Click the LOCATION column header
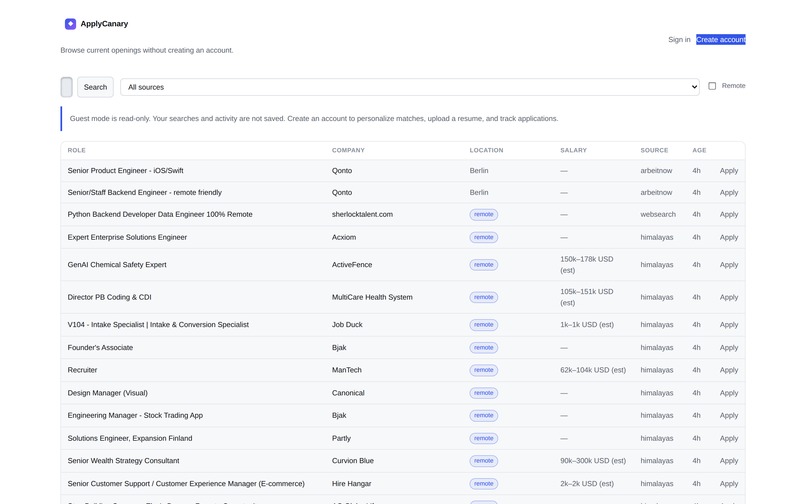 (486, 150)
